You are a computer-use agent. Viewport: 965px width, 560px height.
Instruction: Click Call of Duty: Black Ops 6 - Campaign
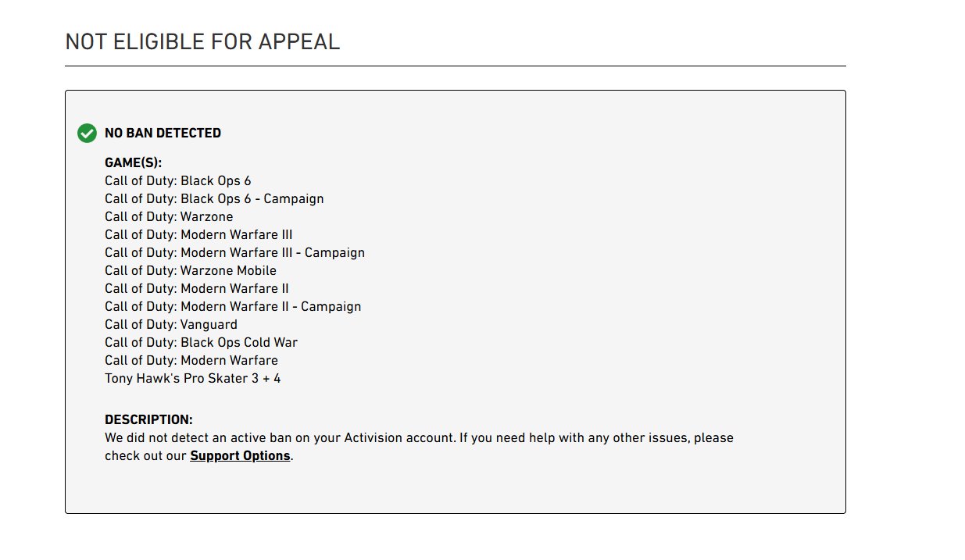[x=214, y=199]
